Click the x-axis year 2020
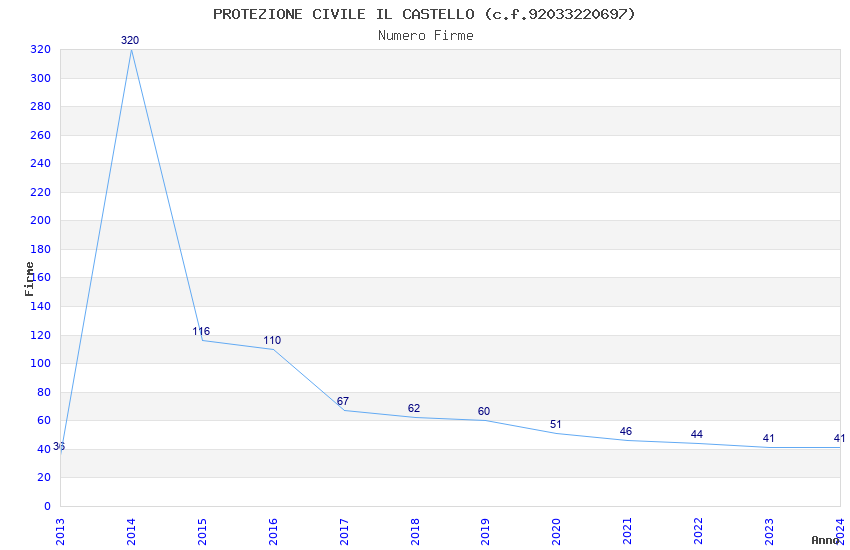 (x=557, y=532)
